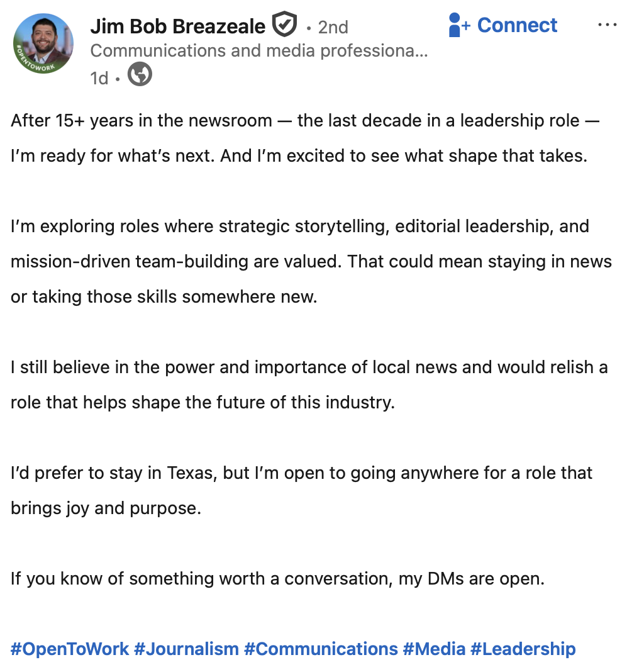
Task: Click the 2nd degree connection label
Action: 333,27
